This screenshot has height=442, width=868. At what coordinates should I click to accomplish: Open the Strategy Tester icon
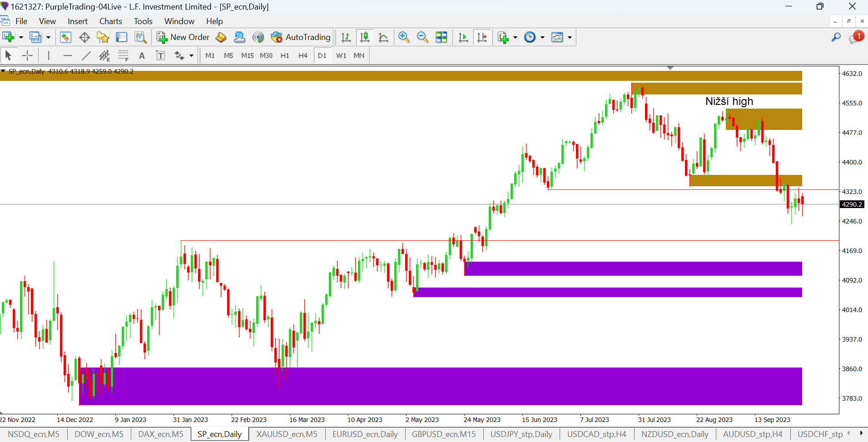(x=140, y=37)
